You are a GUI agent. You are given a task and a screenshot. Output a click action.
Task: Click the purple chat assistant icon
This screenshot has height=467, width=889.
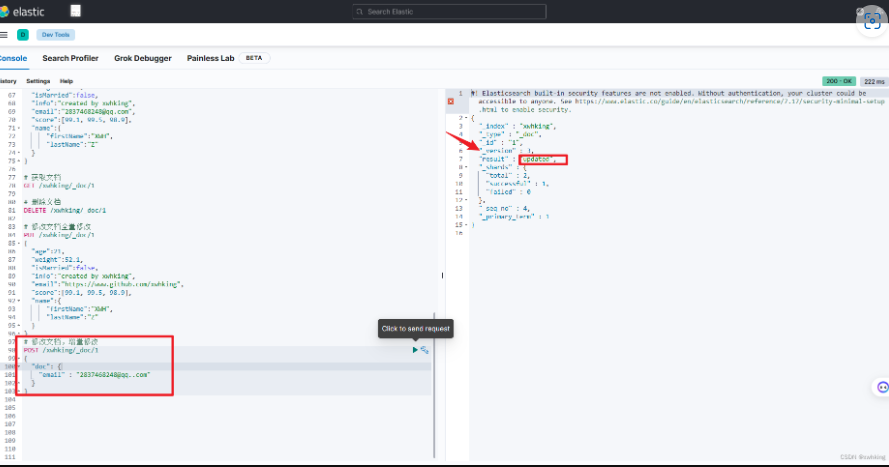pyautogui.click(x=881, y=387)
